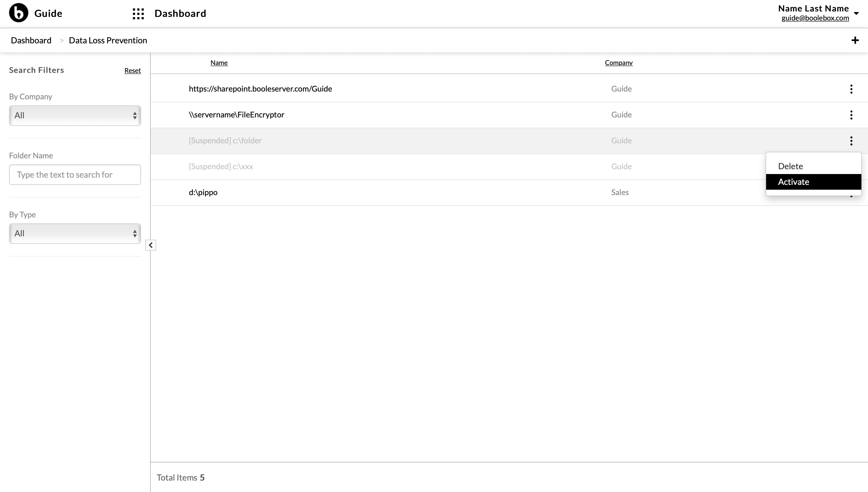Select Delete from the context menu
This screenshot has height=492, width=868.
click(x=790, y=166)
